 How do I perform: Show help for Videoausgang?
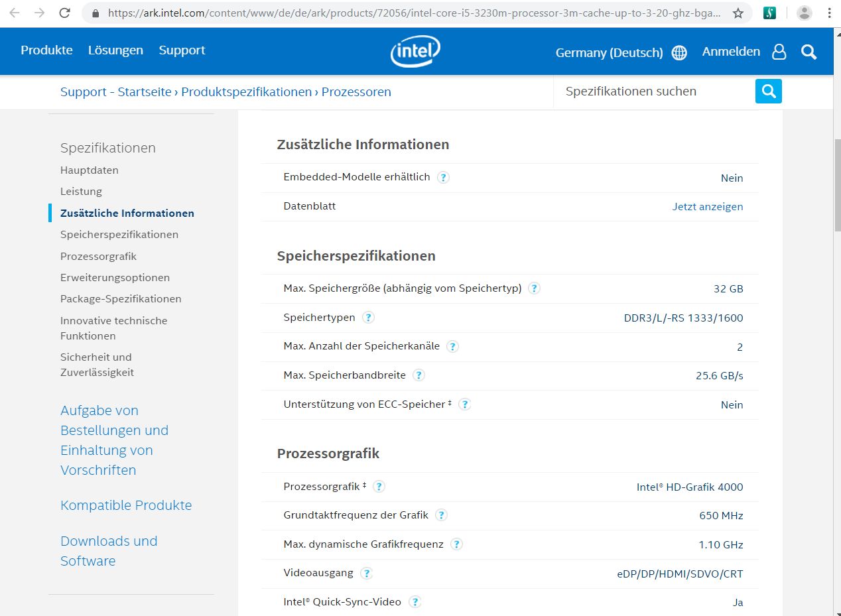click(366, 573)
